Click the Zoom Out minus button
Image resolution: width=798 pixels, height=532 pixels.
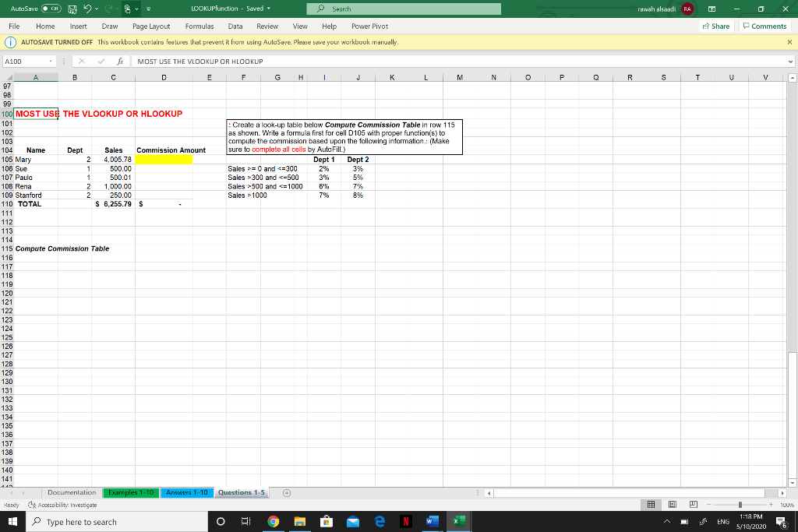[x=708, y=505]
